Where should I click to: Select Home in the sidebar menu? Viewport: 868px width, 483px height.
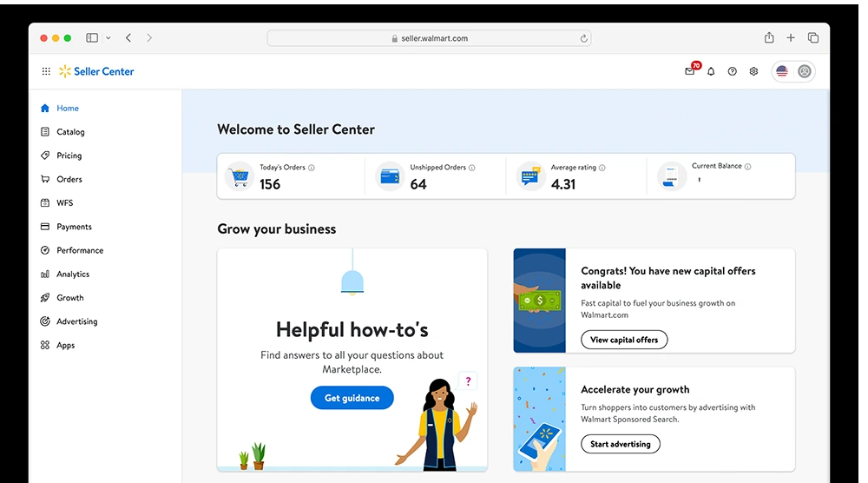68,108
